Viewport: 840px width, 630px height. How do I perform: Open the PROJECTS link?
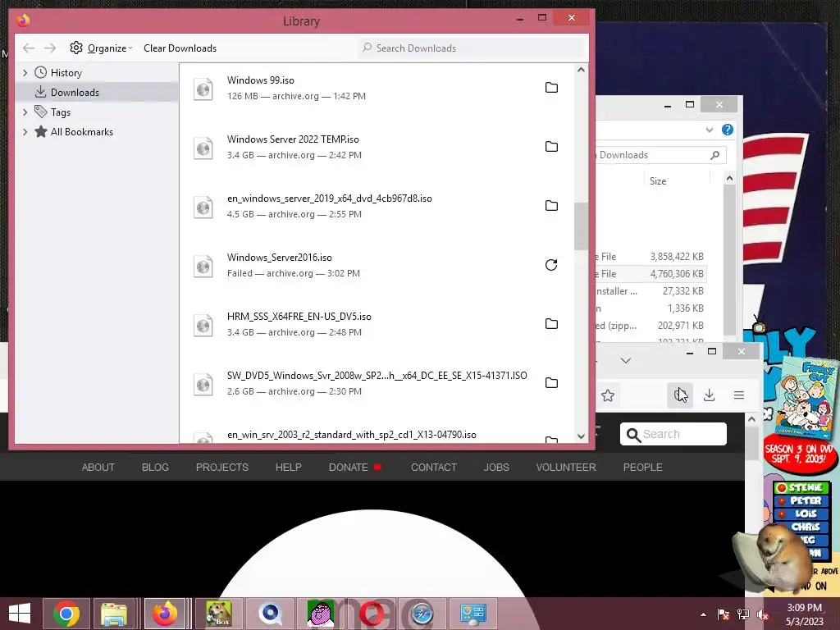[221, 467]
